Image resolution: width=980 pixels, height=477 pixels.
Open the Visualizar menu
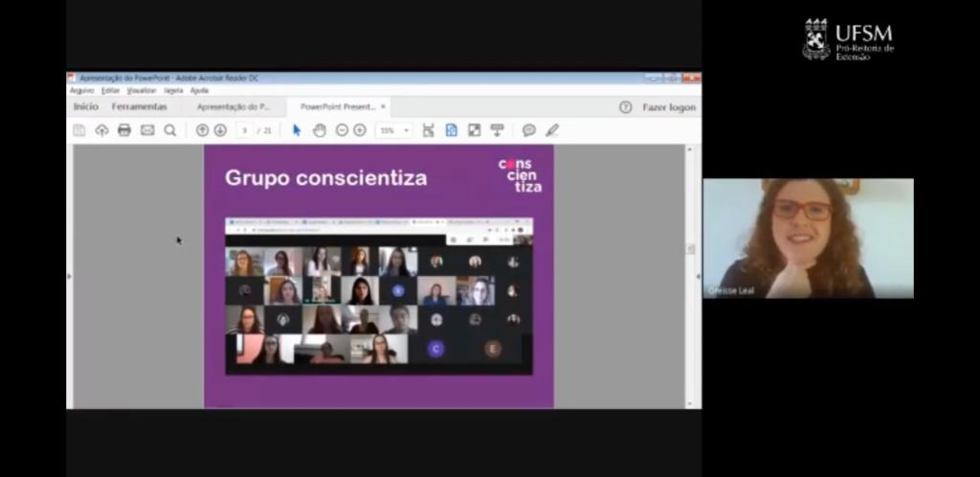click(142, 90)
